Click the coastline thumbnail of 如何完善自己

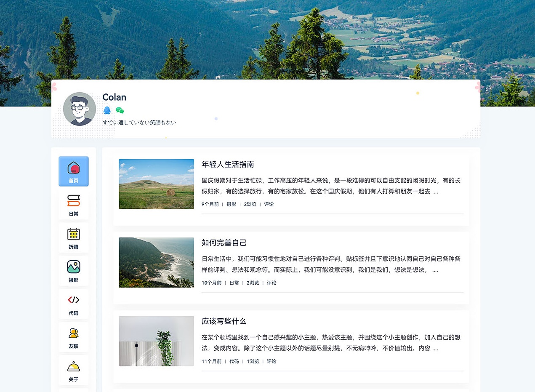point(156,262)
